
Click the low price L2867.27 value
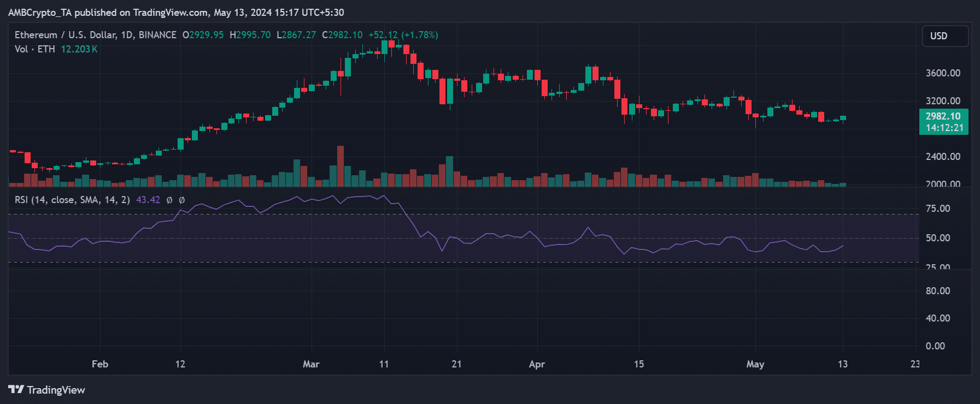[x=296, y=35]
